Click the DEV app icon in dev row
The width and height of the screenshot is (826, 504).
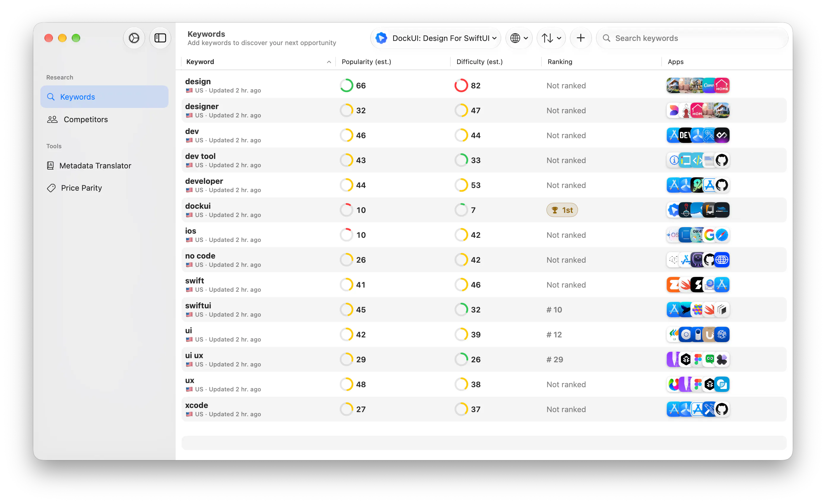(685, 135)
